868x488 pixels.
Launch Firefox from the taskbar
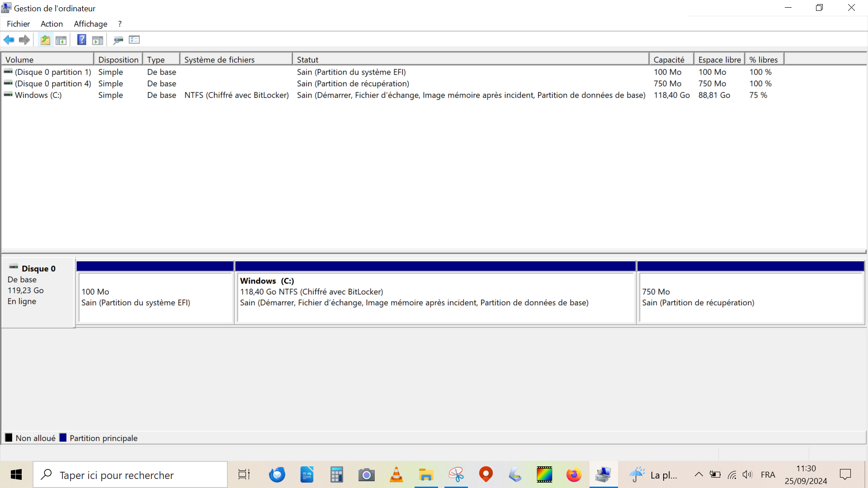tap(574, 474)
